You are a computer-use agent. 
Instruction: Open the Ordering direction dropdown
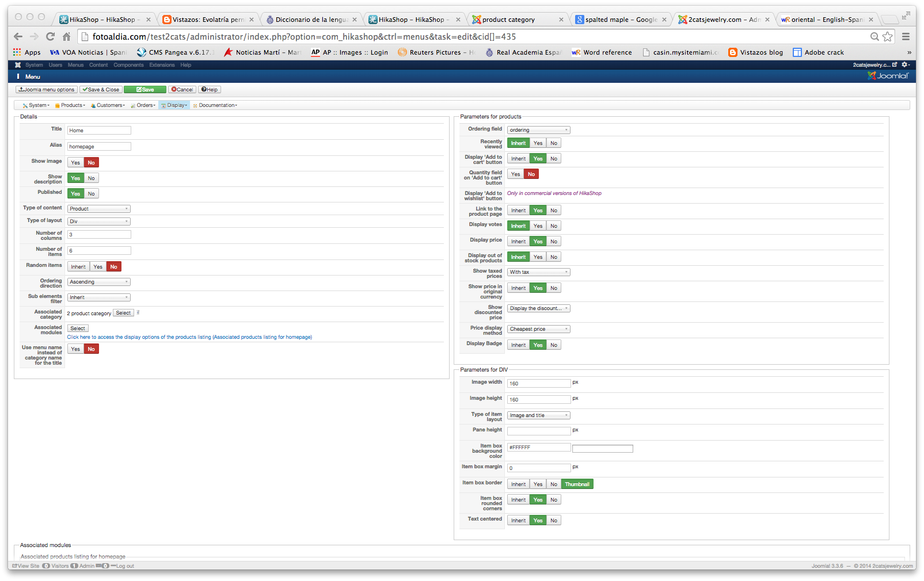point(99,282)
